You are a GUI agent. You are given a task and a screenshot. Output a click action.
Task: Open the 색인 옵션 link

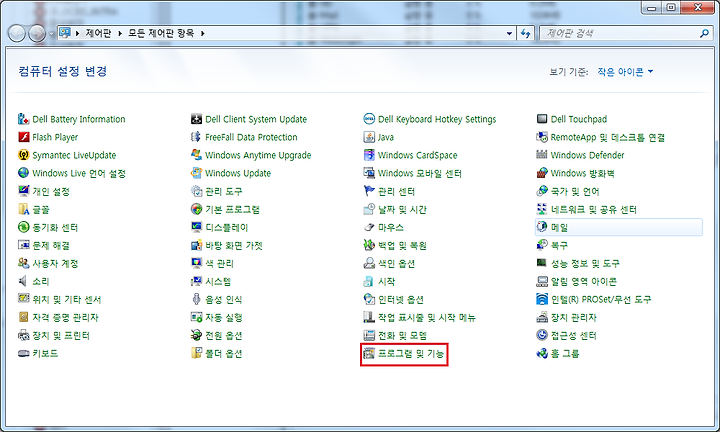pyautogui.click(x=396, y=264)
